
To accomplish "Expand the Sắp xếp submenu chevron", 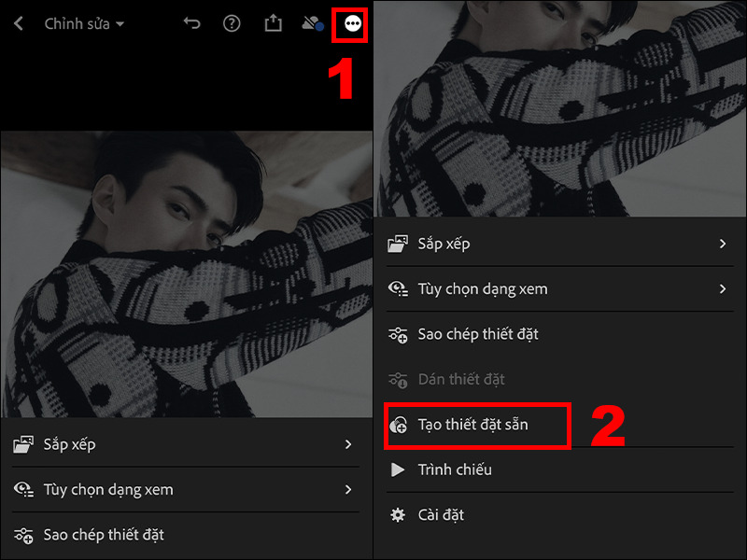I will 724,244.
